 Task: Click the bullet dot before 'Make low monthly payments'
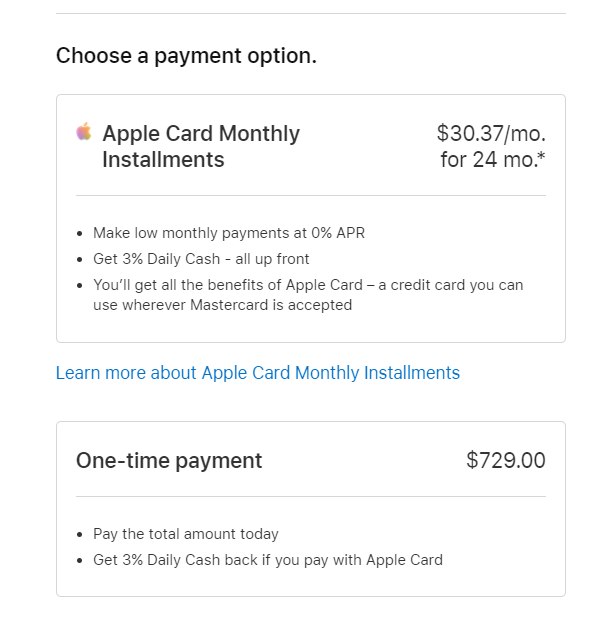tap(80, 234)
